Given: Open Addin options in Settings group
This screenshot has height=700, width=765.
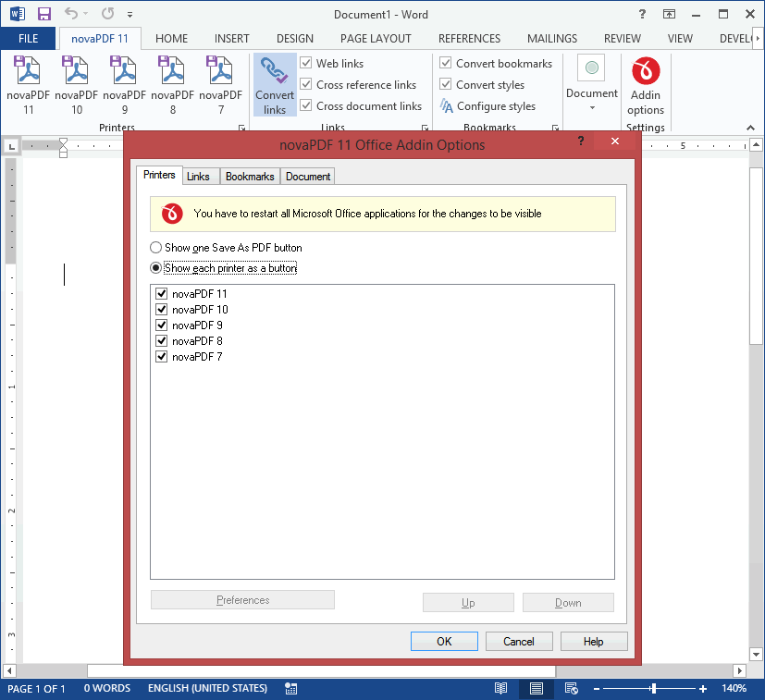Looking at the screenshot, I should [x=646, y=86].
